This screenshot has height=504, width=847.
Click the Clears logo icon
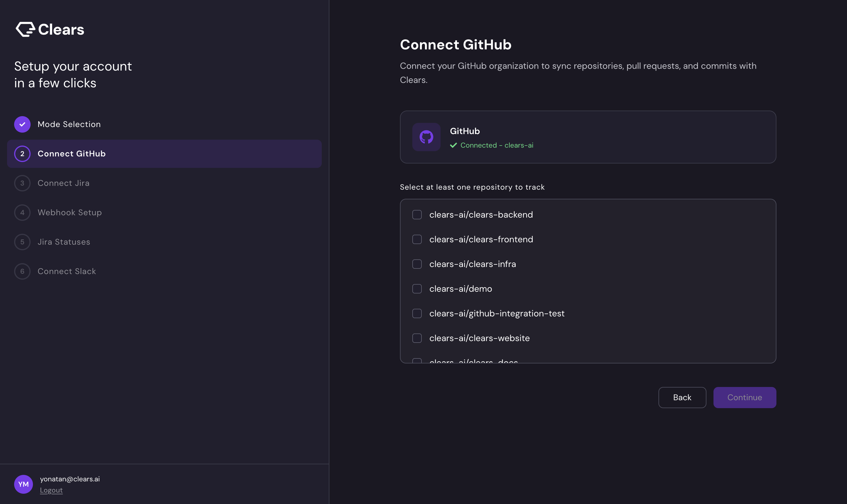coord(26,29)
